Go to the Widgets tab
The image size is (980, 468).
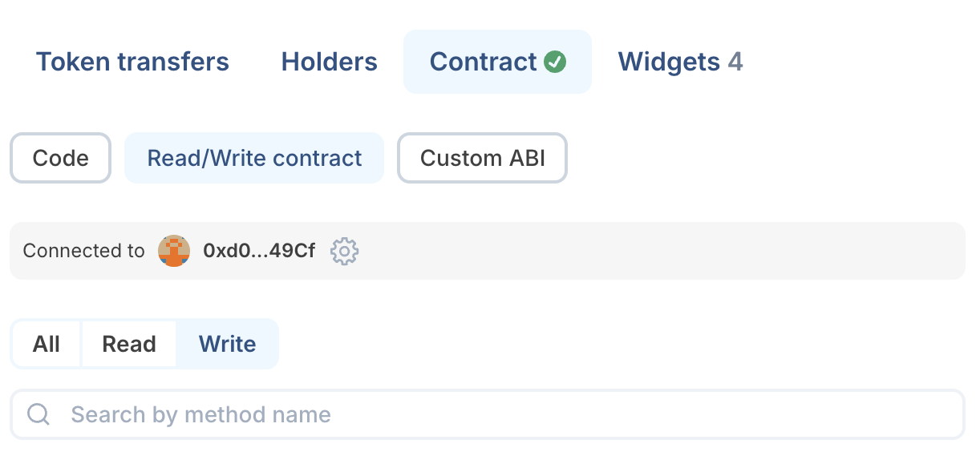tap(668, 62)
